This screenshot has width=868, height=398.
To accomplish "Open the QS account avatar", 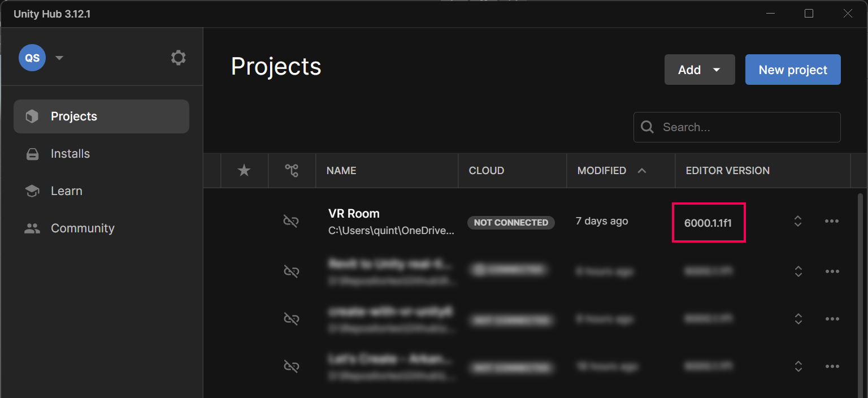I will click(32, 58).
